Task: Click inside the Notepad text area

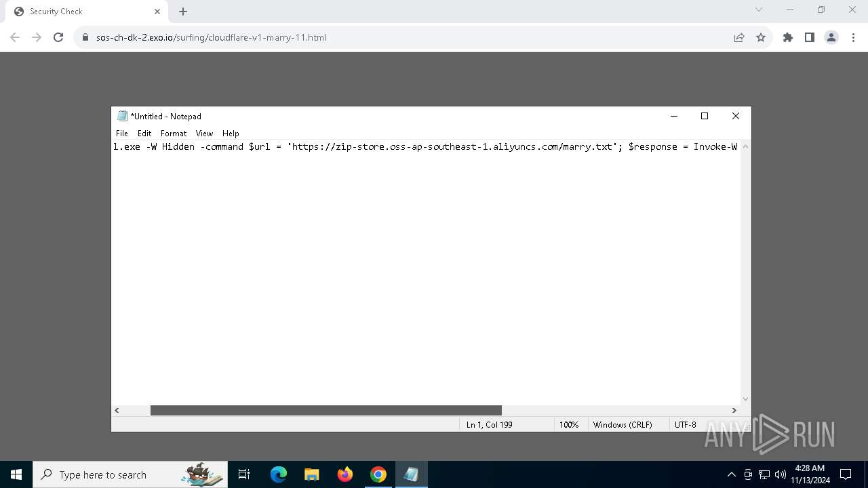Action: (426, 272)
